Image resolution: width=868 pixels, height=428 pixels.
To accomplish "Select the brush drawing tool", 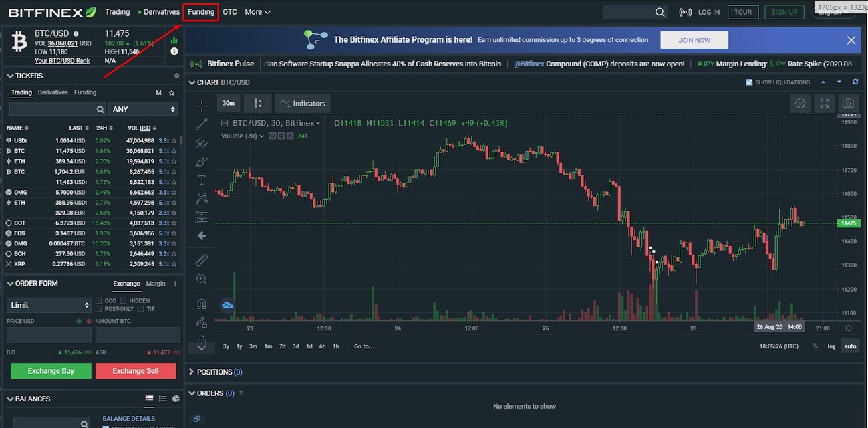I will pyautogui.click(x=201, y=161).
